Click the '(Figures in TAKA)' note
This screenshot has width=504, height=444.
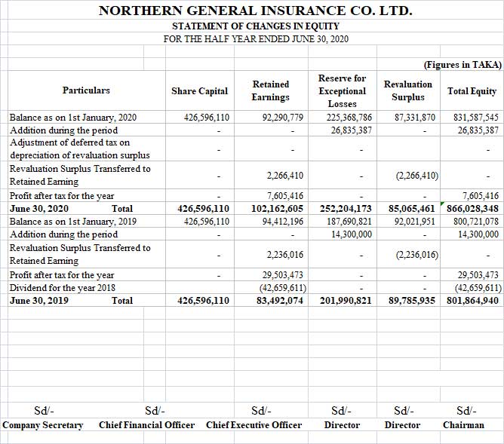[x=463, y=65]
